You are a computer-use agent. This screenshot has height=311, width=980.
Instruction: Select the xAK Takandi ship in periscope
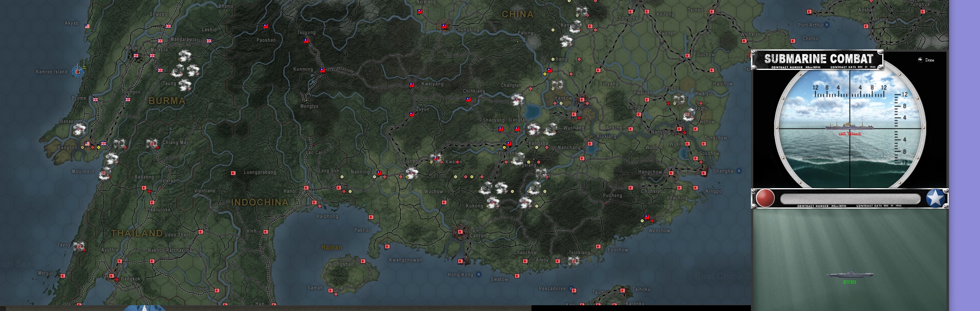coord(849,126)
